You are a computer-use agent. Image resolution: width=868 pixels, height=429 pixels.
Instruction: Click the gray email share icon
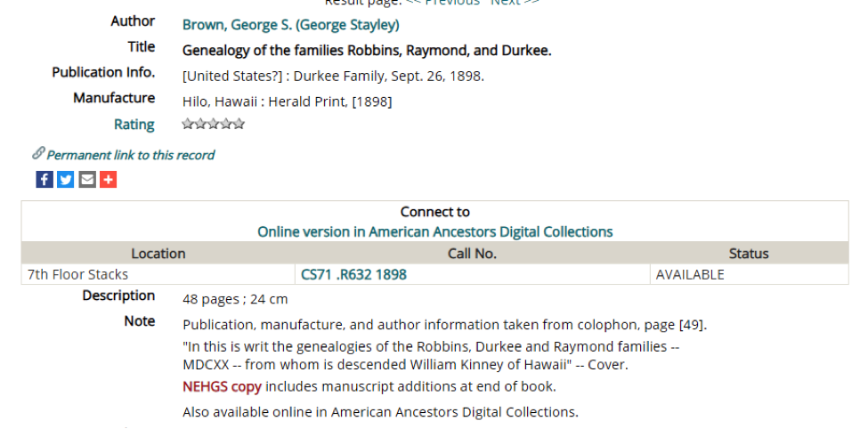coord(87,180)
